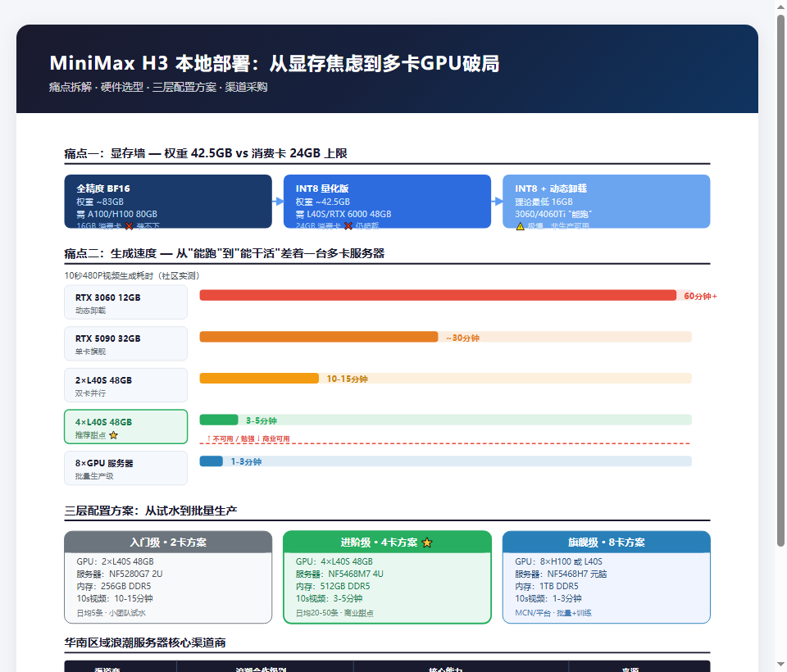Click the 入门级 · 2卡方案 card header
Screen dimensions: 787x672
pos(168,542)
